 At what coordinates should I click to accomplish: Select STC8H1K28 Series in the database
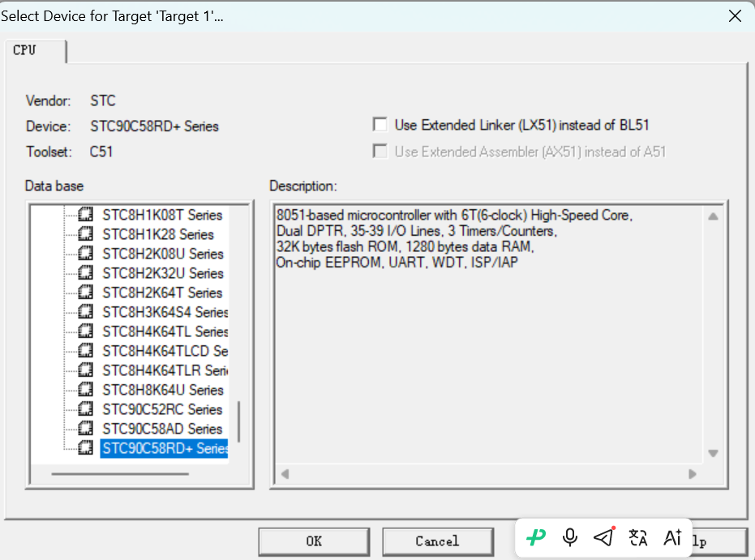pyautogui.click(x=158, y=234)
